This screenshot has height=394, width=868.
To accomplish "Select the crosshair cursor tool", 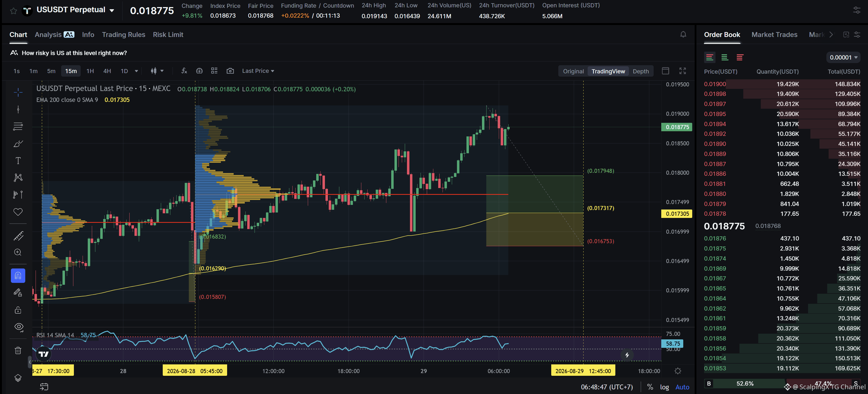I will tap(18, 92).
